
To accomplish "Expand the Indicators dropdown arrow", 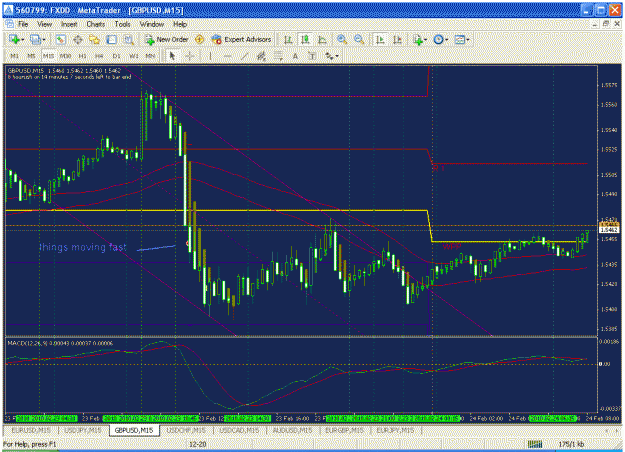I will (426, 39).
